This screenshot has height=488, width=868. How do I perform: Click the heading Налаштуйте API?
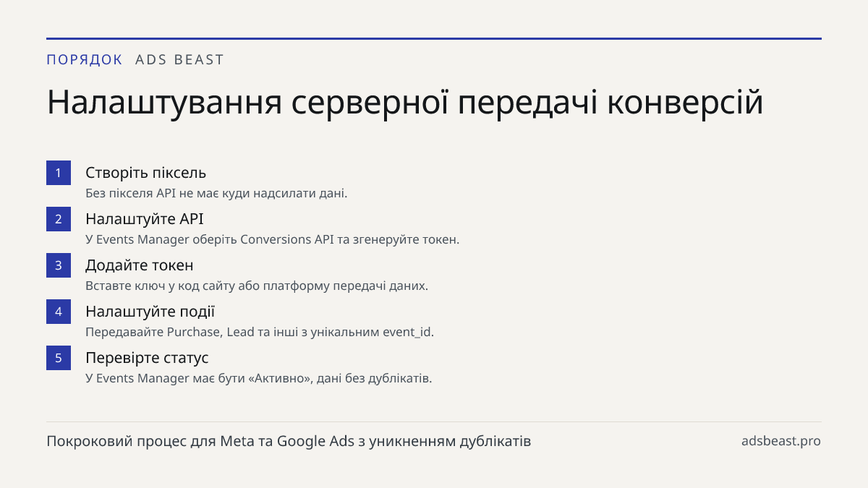coord(145,219)
